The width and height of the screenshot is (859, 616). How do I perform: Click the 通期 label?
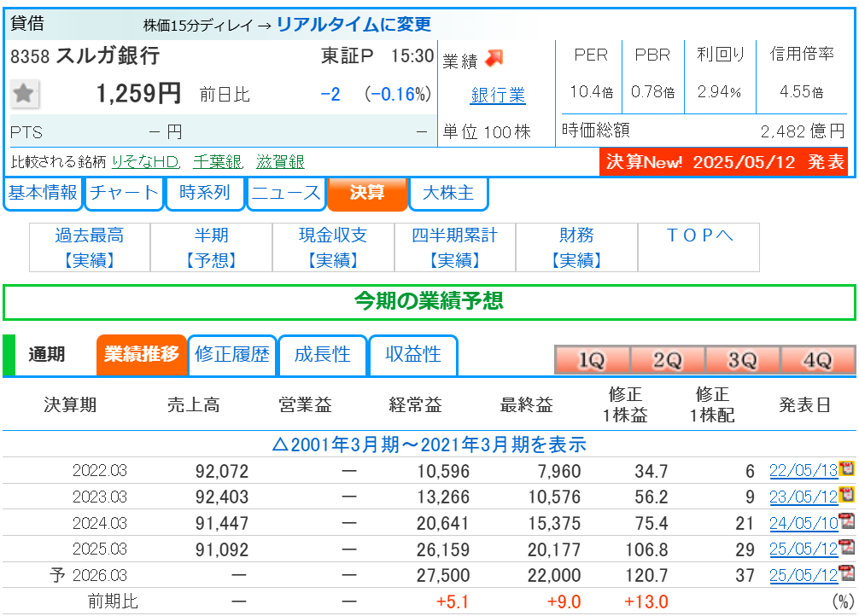tap(47, 354)
